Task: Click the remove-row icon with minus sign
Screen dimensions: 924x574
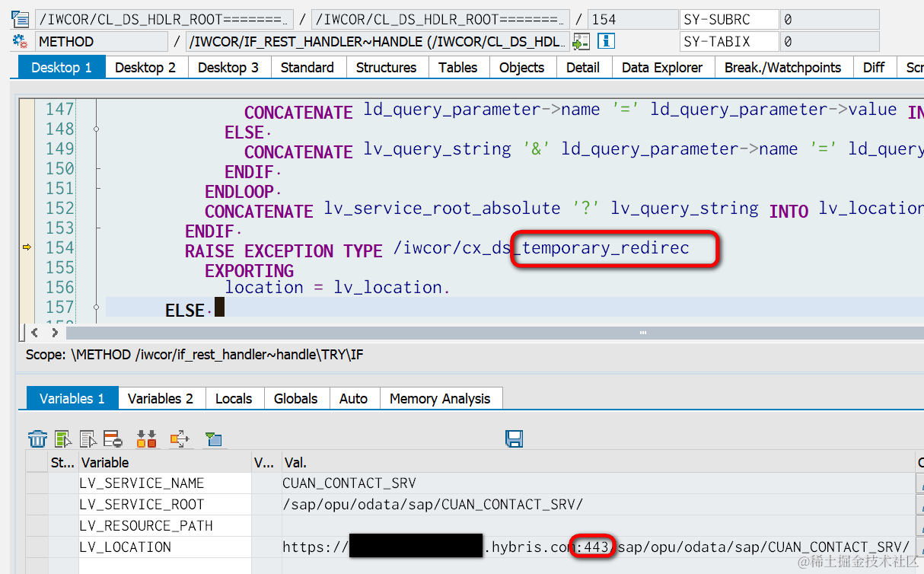Action: click(x=113, y=438)
